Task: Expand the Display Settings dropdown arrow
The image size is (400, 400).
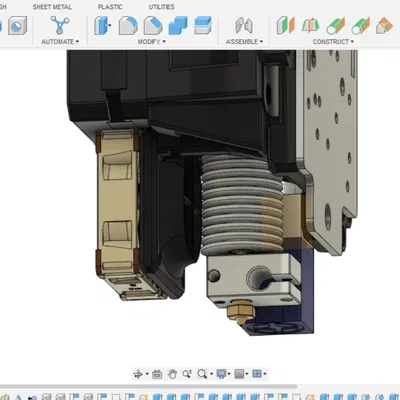Action: click(229, 374)
